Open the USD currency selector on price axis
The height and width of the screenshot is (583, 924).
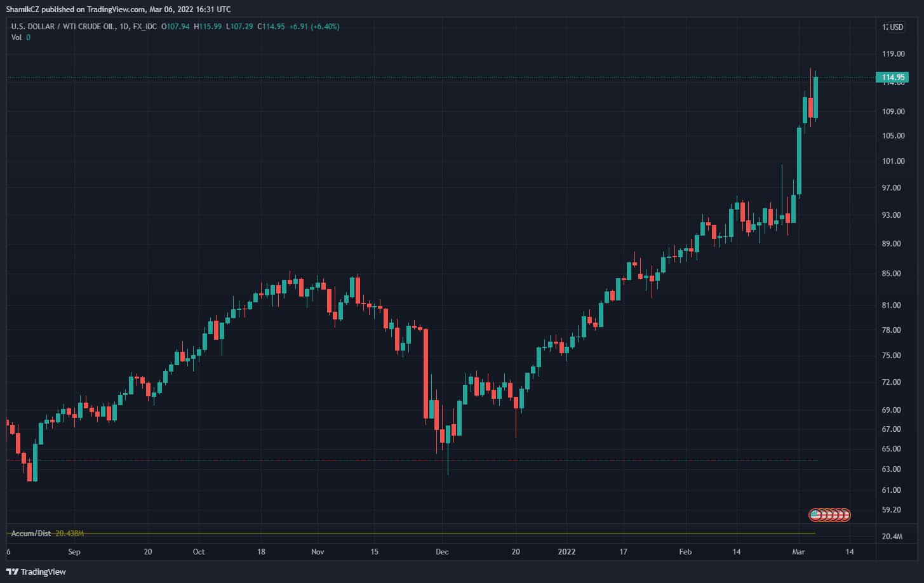(x=896, y=27)
